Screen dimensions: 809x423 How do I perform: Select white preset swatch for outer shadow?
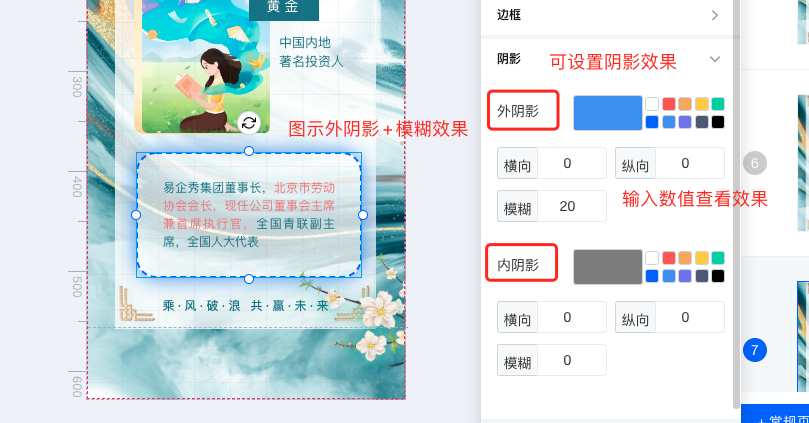click(652, 104)
